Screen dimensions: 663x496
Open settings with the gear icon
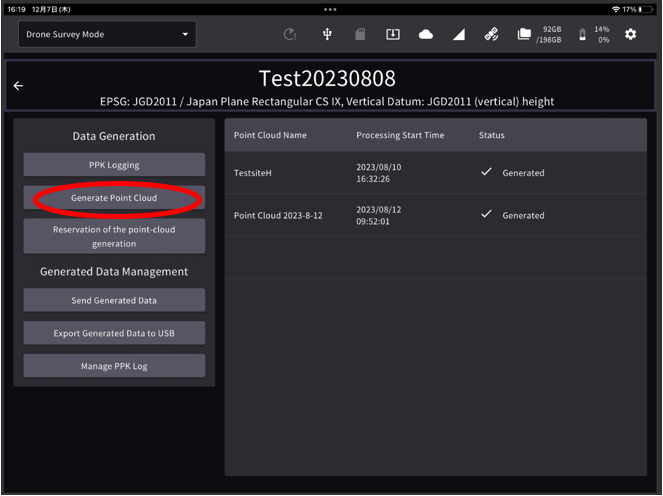tap(630, 34)
